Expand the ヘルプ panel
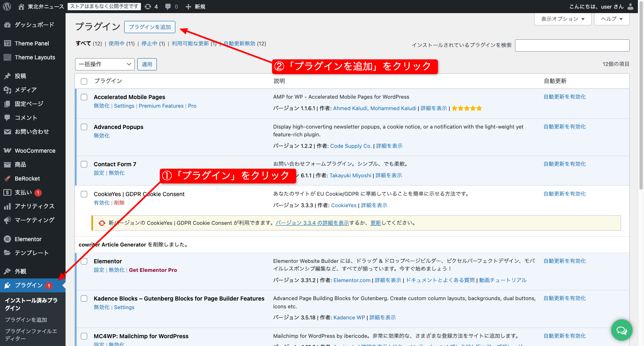This screenshot has width=644, height=346. (612, 19)
